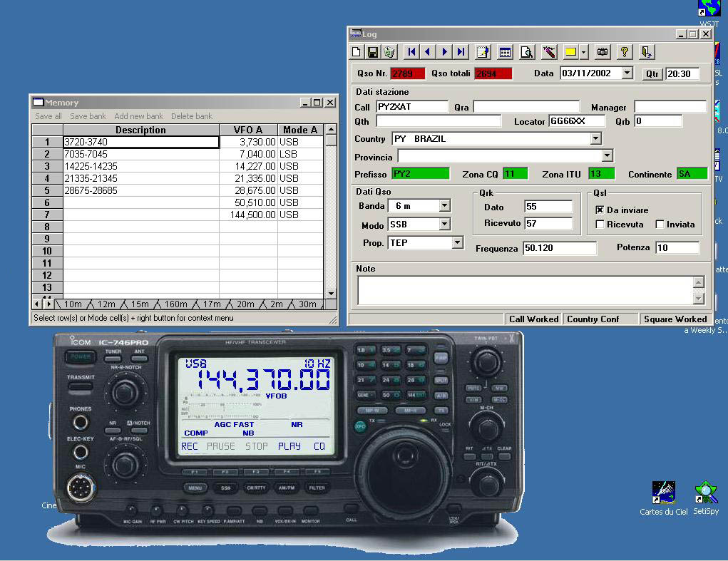Open help via the question mark icon

tap(625, 52)
